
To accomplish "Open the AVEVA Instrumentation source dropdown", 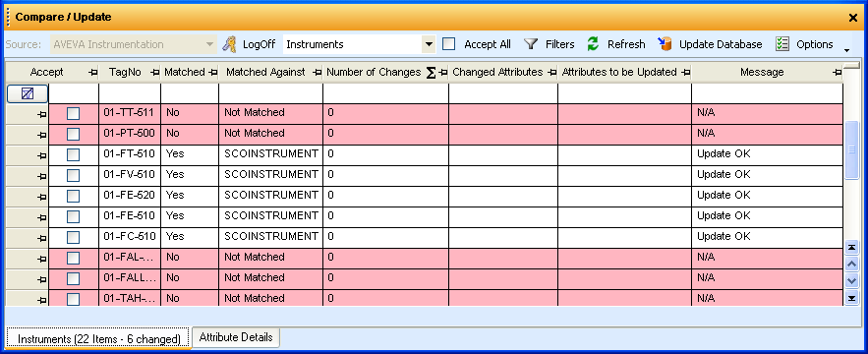I will pyautogui.click(x=210, y=44).
